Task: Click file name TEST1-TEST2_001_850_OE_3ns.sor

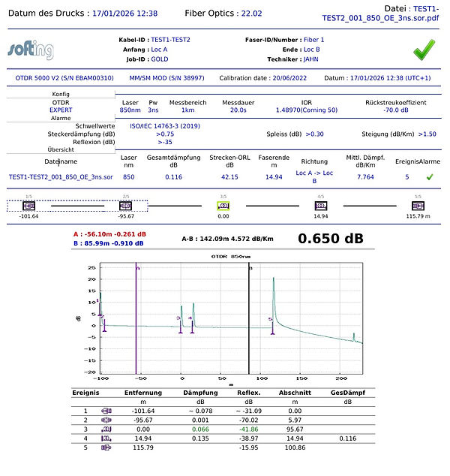Action: click(x=61, y=177)
